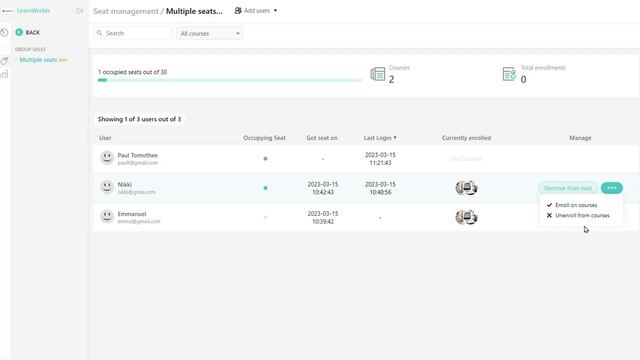This screenshot has width=640, height=360.
Task: Toggle Nikki's occupying seat dot
Action: coord(265,188)
